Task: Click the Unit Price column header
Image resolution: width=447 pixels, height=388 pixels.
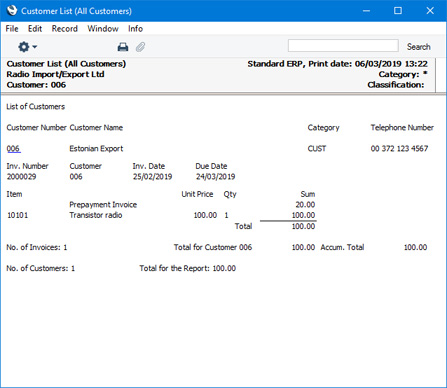Action: tap(197, 194)
